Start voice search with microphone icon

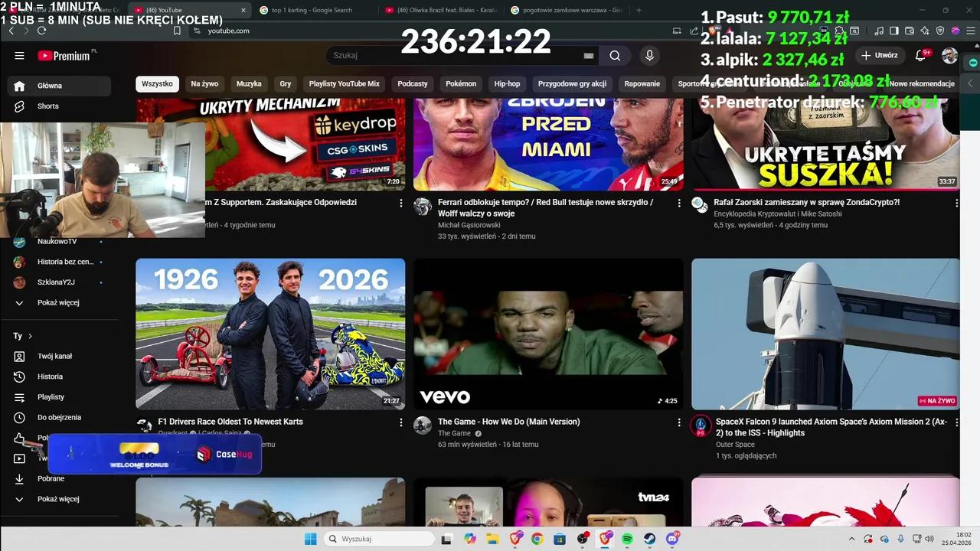pos(649,56)
